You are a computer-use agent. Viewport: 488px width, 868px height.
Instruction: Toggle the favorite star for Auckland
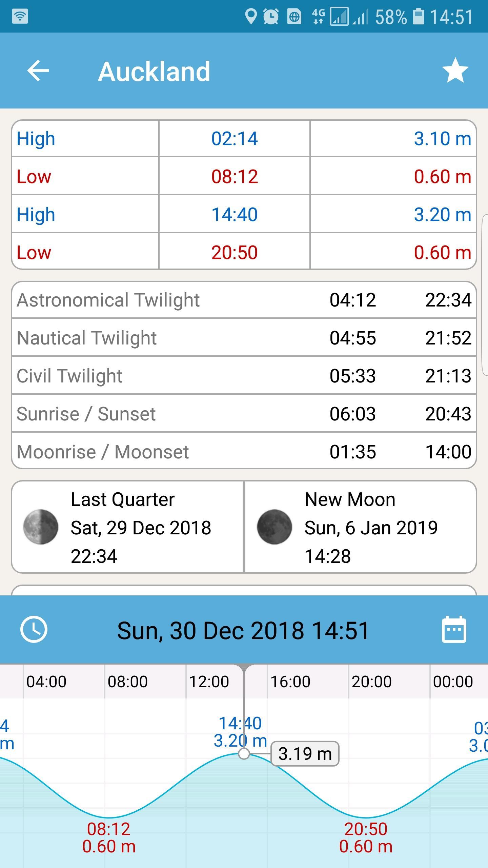click(455, 71)
